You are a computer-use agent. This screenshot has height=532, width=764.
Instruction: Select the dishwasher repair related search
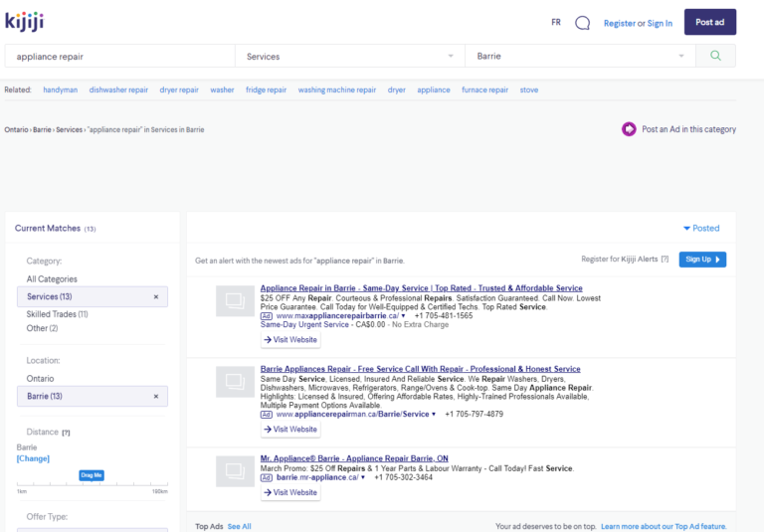(118, 89)
